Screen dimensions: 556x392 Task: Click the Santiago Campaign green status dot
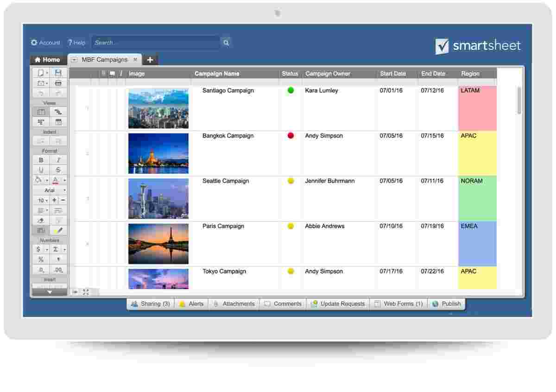tap(291, 90)
